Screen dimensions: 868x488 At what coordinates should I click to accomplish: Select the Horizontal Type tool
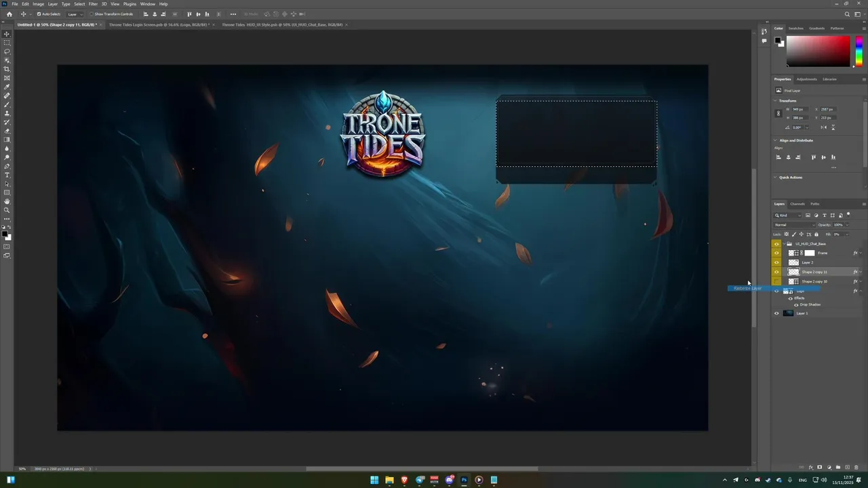pos(7,175)
